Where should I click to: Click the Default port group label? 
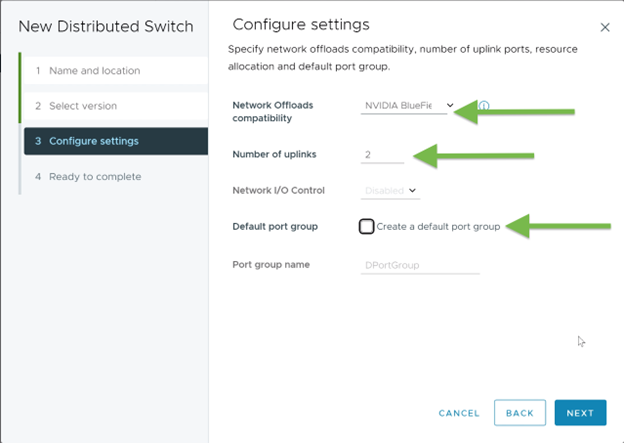point(275,227)
